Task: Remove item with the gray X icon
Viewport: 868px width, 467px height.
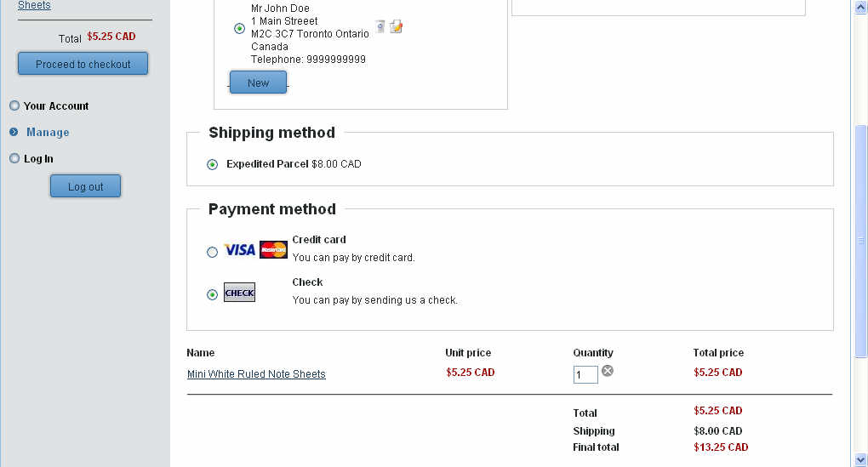Action: click(608, 371)
